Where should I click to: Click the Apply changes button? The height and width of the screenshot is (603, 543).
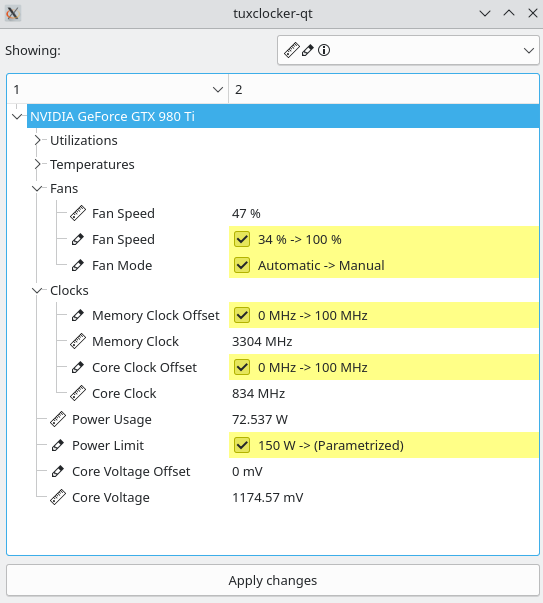[273, 580]
